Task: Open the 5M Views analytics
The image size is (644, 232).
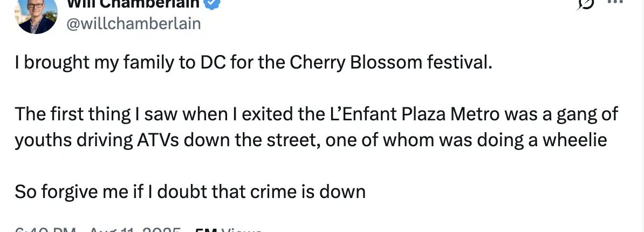Action: [x=228, y=229]
